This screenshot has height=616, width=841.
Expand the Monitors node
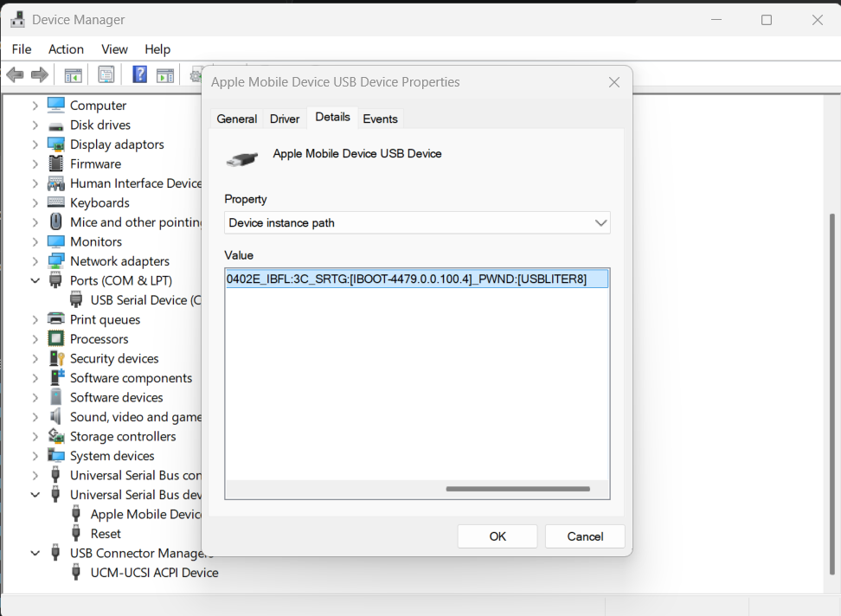click(x=35, y=241)
